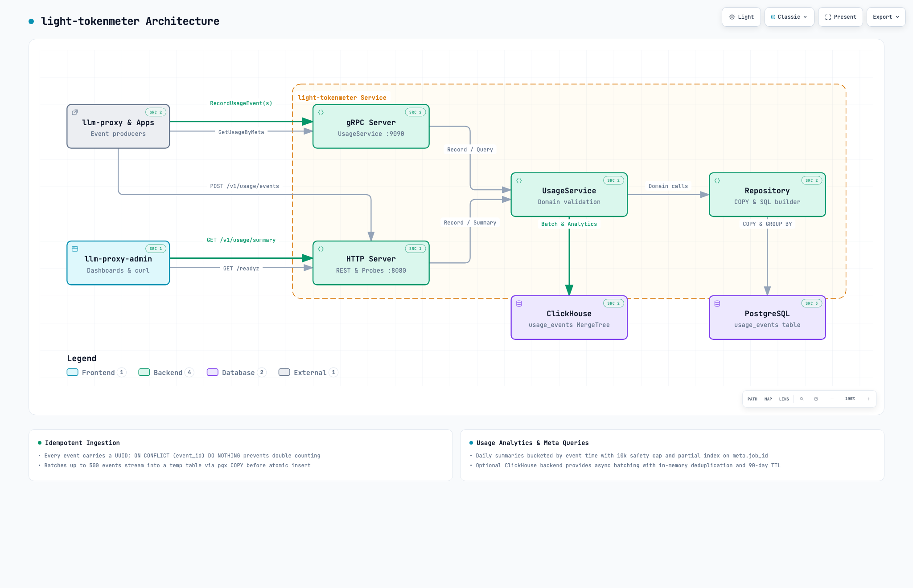Click the database icon on PostgreSQL
Image resolution: width=913 pixels, height=588 pixels.
click(x=717, y=304)
